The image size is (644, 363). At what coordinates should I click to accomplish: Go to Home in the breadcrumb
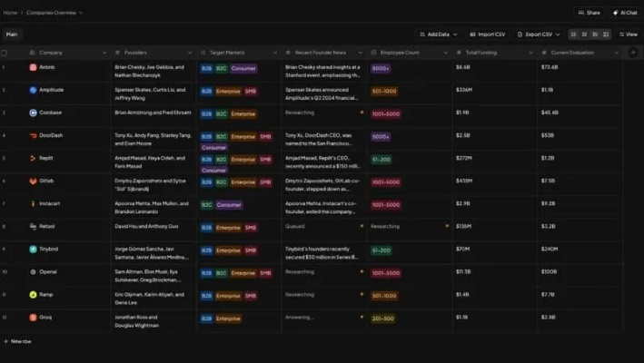pos(10,13)
